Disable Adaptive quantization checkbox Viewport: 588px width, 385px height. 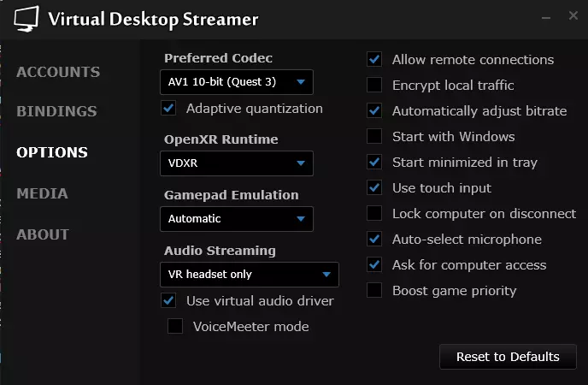click(x=168, y=109)
